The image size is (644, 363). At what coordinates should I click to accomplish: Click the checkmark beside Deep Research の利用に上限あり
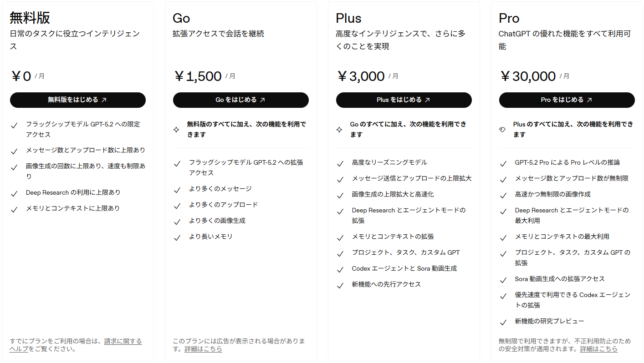click(x=14, y=192)
